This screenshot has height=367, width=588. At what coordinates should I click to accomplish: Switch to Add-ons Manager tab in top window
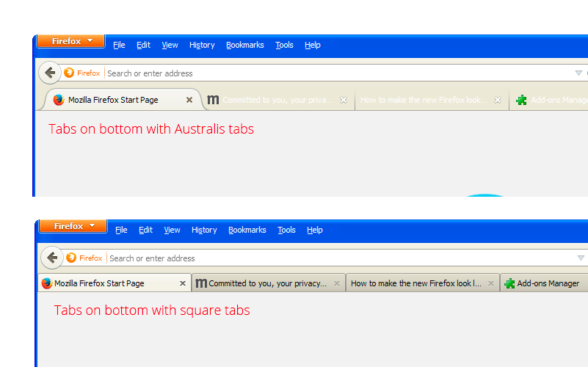tap(549, 100)
